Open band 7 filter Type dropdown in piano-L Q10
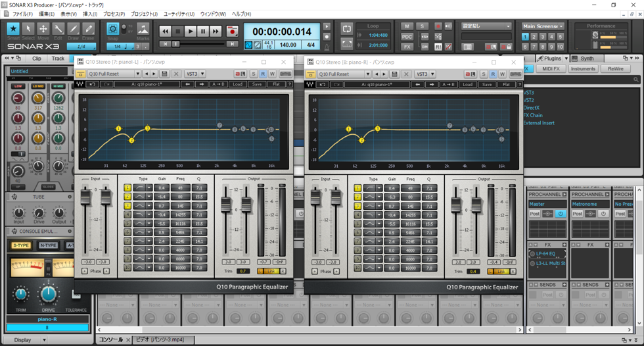Viewport: 644px width, 346px height. pos(149,241)
